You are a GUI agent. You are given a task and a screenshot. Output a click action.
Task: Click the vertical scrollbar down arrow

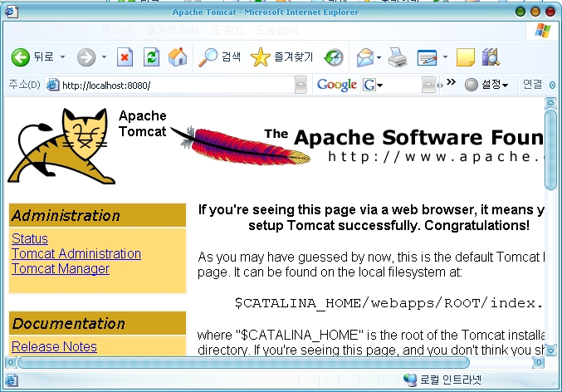[x=550, y=350]
